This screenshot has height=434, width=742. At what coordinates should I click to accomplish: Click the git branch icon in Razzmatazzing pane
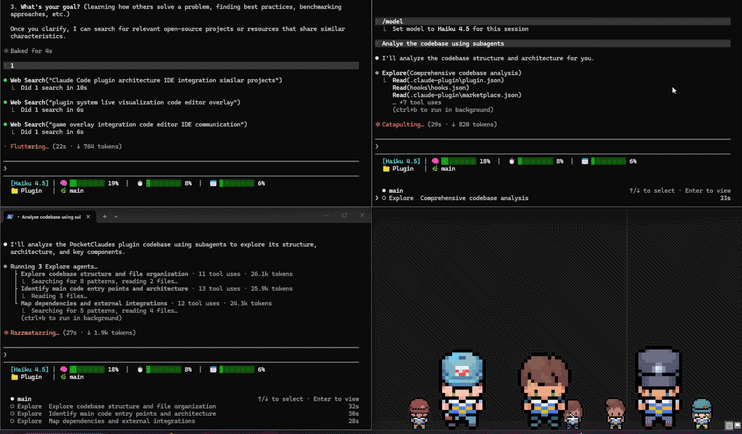click(63, 377)
